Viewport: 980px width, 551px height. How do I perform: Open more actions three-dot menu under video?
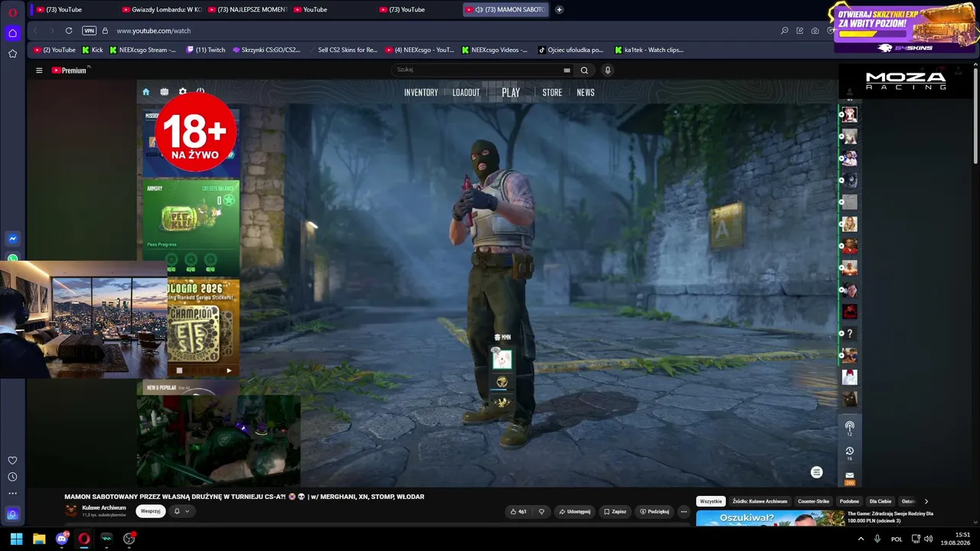click(x=684, y=511)
